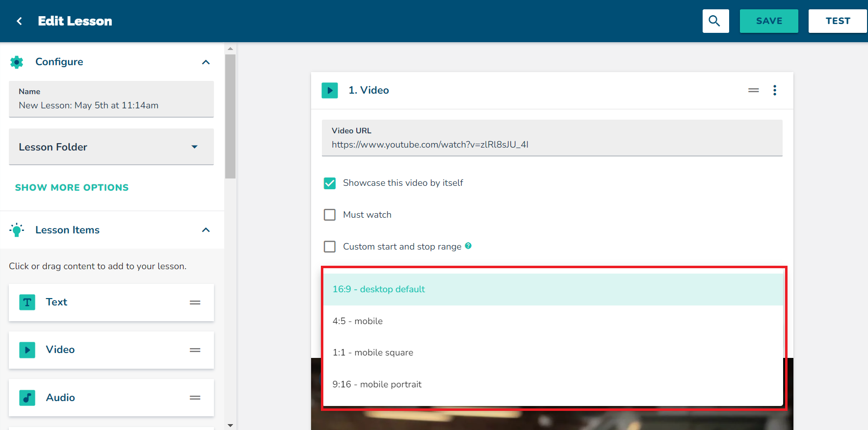Enable Custom start and stop range
868x430 pixels.
[330, 247]
